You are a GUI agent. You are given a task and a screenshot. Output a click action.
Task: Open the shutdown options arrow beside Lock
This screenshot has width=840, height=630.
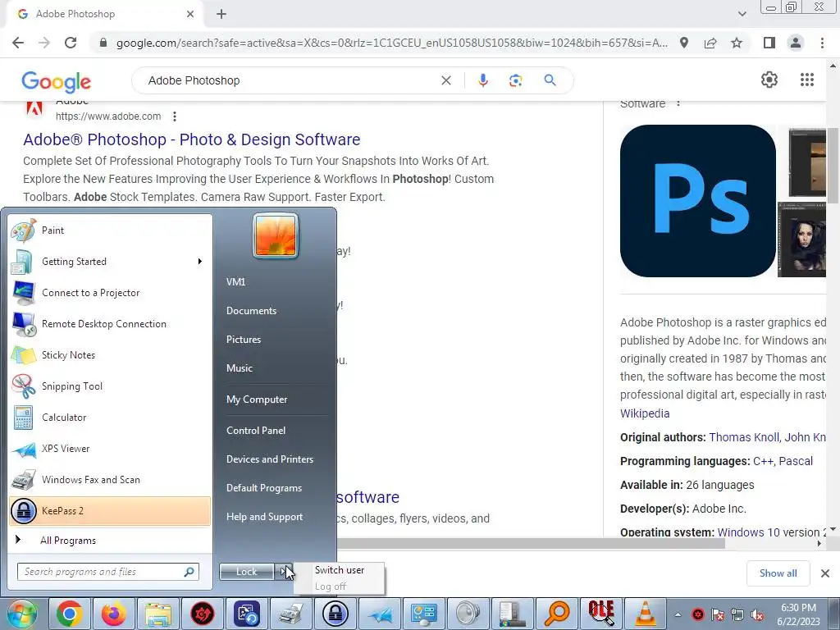click(x=283, y=572)
